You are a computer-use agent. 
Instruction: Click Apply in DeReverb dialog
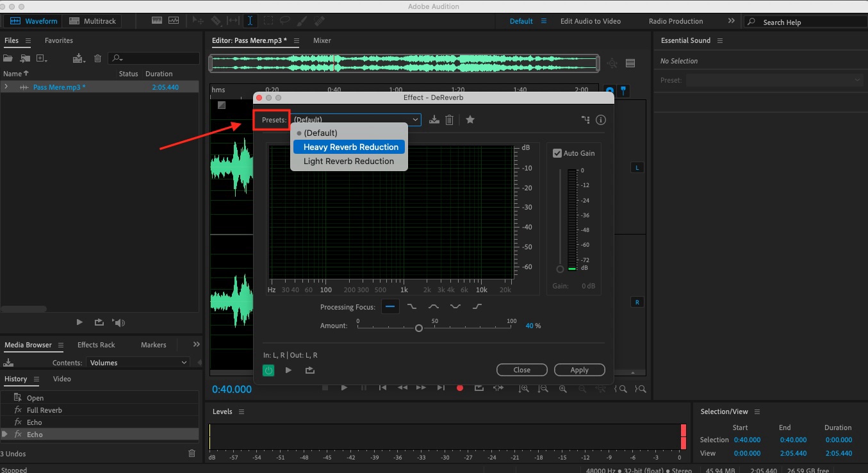point(580,370)
